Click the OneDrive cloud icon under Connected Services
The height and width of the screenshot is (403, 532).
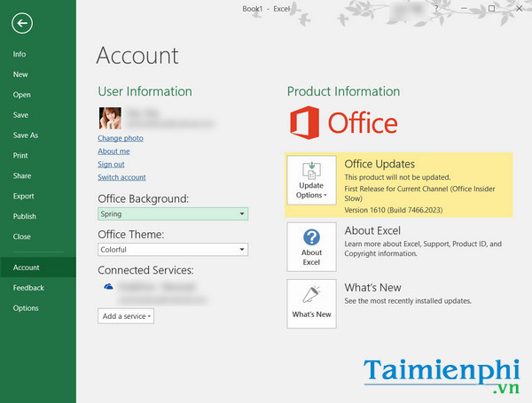[x=108, y=287]
